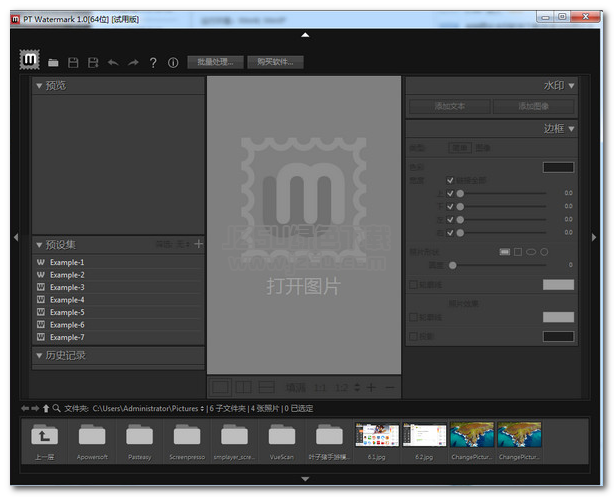Open the about info icon
The height and width of the screenshot is (497, 614).
click(x=173, y=63)
